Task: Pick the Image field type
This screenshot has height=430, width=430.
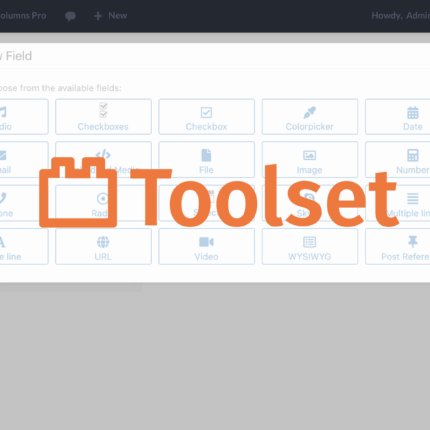Action: click(310, 160)
